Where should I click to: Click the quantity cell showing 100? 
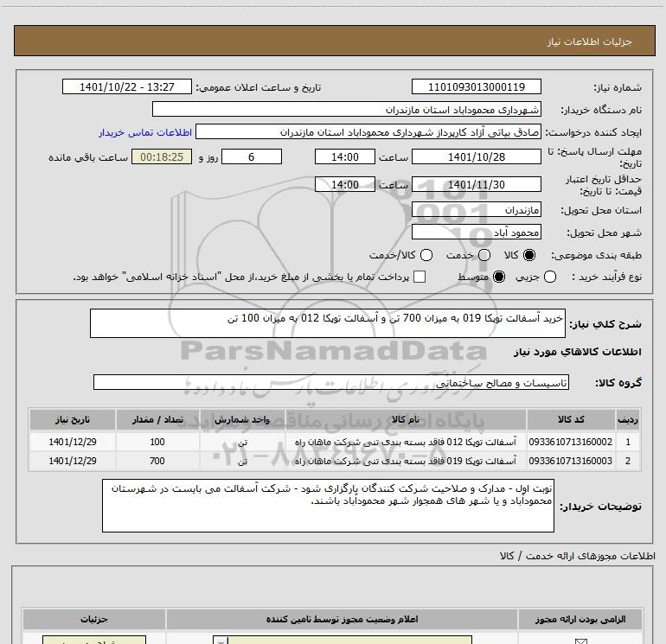click(157, 442)
